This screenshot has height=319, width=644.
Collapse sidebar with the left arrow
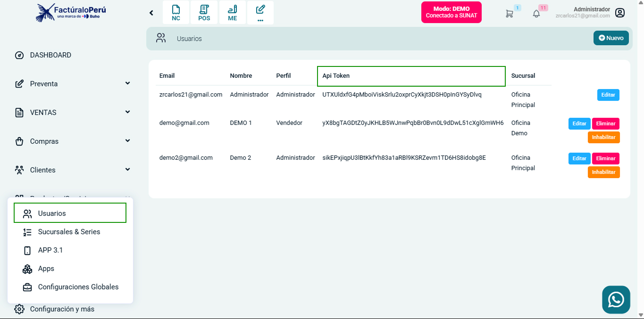151,13
